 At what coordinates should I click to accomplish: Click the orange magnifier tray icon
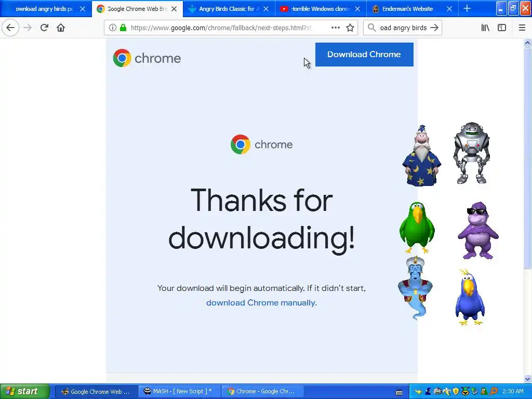[x=494, y=391]
